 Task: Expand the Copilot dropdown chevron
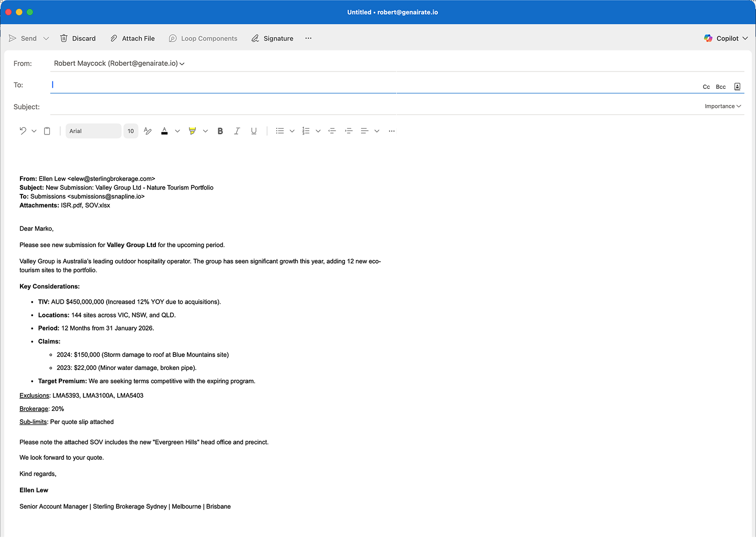coord(745,38)
